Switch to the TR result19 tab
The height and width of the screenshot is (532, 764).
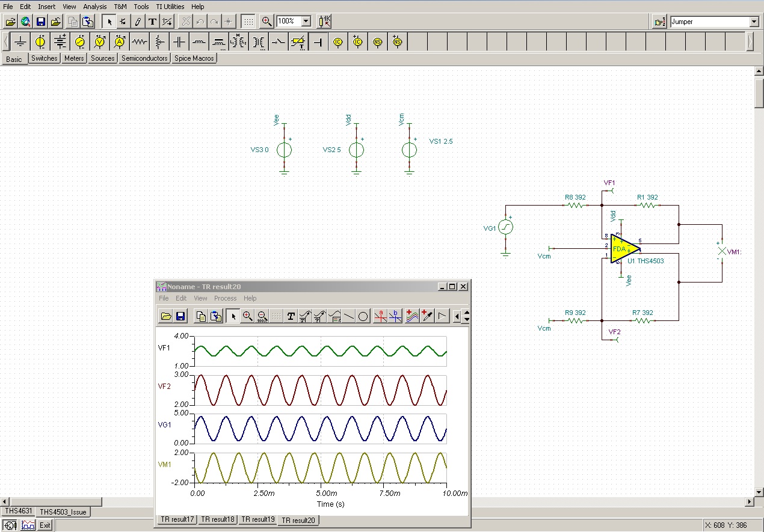[x=258, y=519]
